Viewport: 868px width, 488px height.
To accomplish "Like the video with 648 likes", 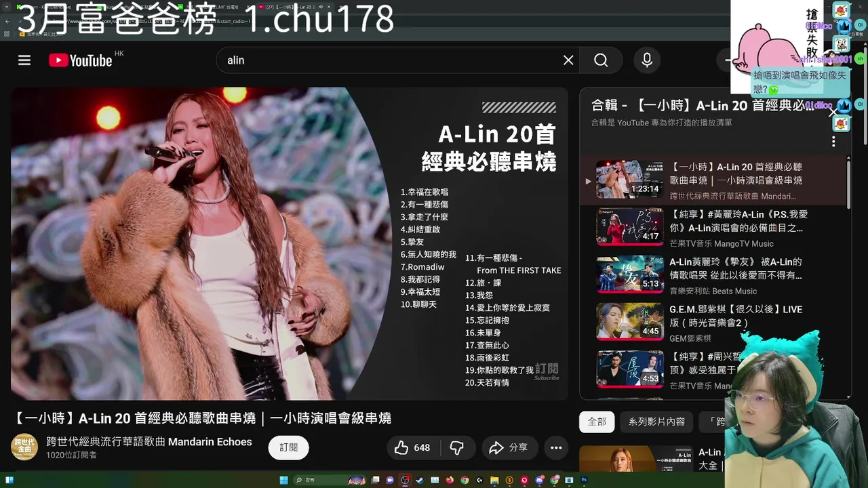I will point(413,448).
